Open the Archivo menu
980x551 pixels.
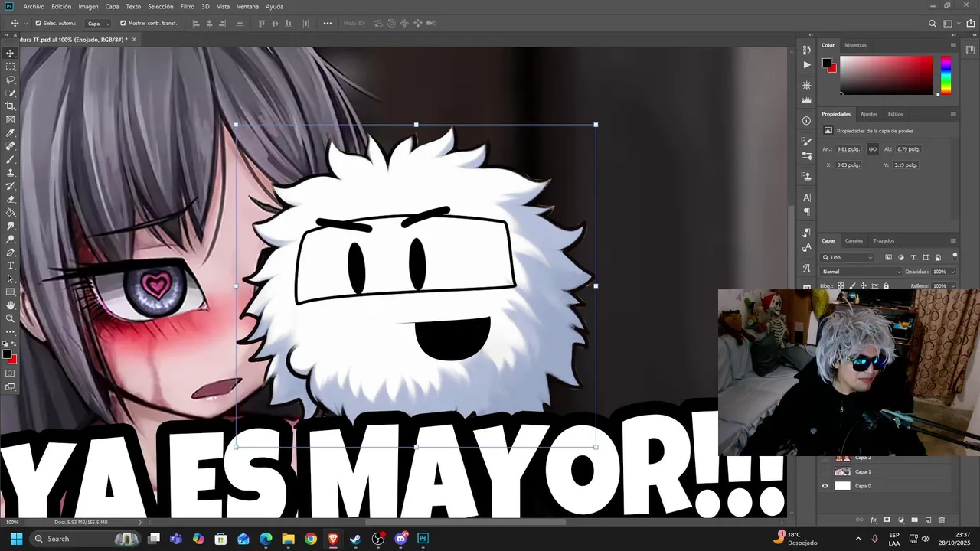click(x=34, y=6)
